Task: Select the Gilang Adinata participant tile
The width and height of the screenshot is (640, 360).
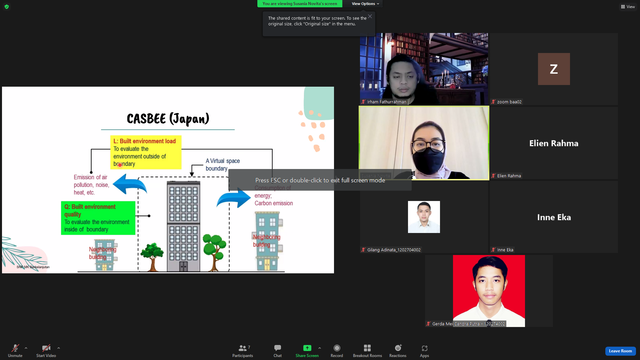Action: point(424,217)
